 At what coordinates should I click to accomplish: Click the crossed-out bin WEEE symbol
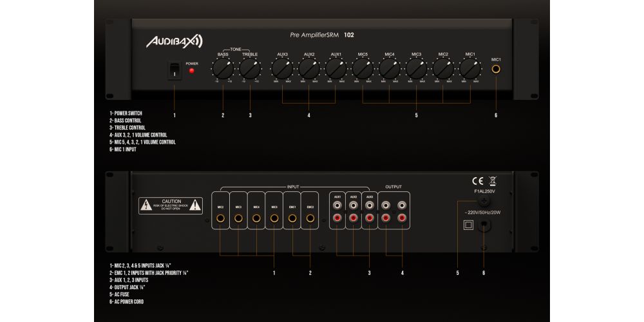click(x=493, y=181)
